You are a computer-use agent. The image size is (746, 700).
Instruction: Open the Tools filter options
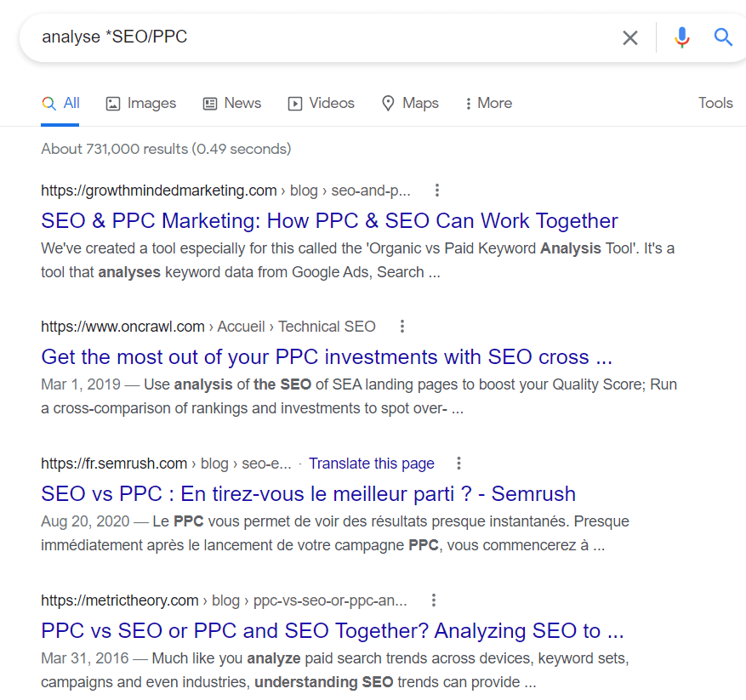tap(715, 103)
